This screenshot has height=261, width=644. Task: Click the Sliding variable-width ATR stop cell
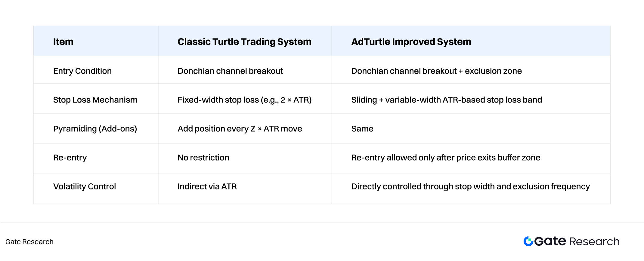[x=447, y=100]
